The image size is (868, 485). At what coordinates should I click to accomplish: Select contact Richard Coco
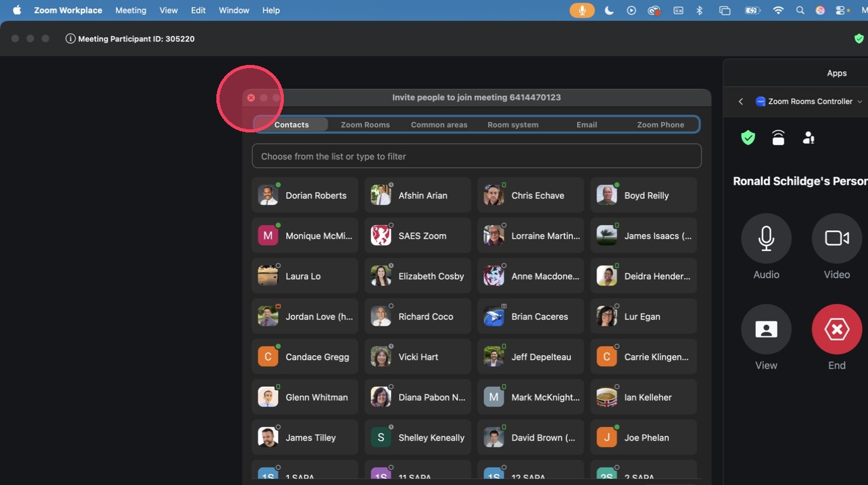click(x=418, y=316)
